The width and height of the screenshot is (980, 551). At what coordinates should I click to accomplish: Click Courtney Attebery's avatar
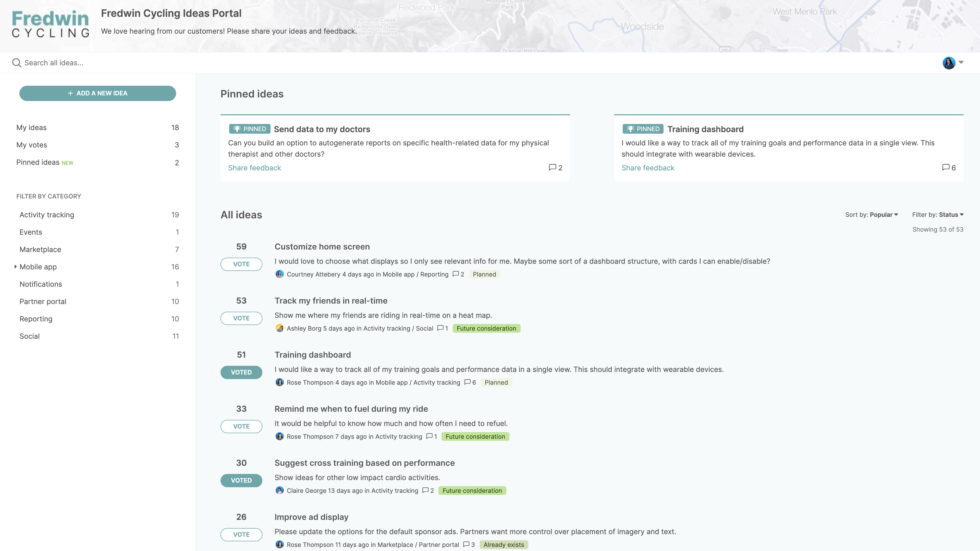point(280,274)
